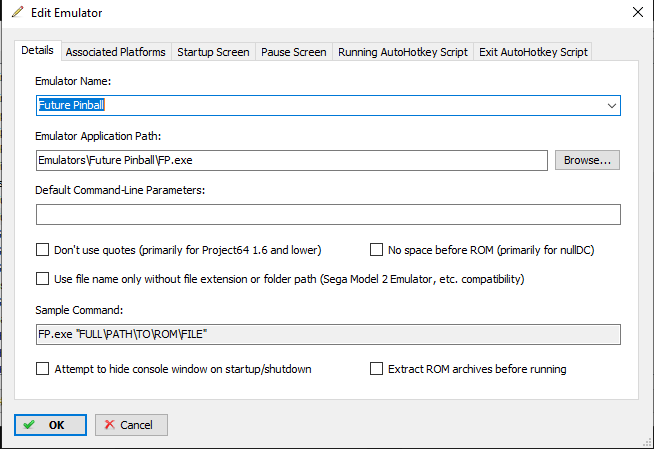654x449 pixels.
Task: Confirm changes with the OK button
Action: [50, 425]
